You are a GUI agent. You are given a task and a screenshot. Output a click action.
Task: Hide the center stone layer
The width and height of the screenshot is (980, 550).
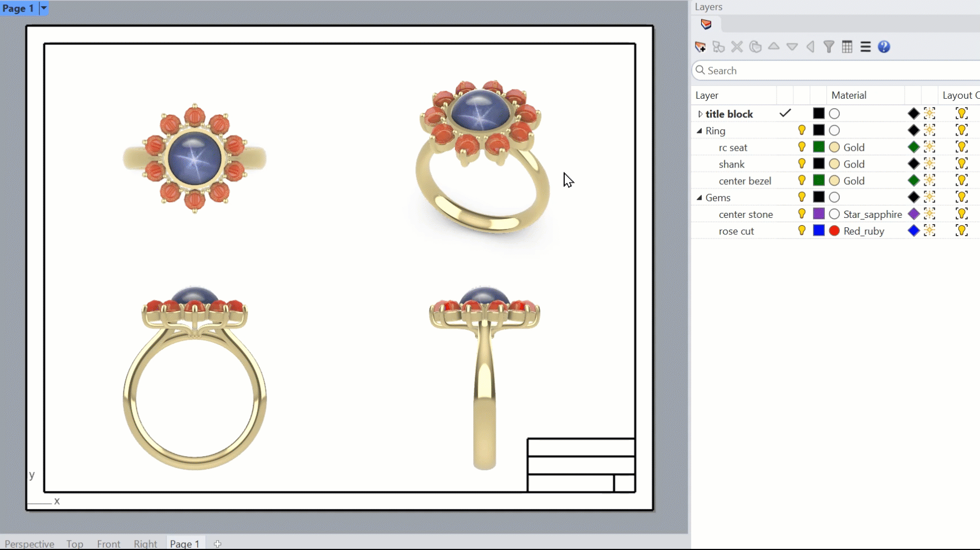(802, 213)
